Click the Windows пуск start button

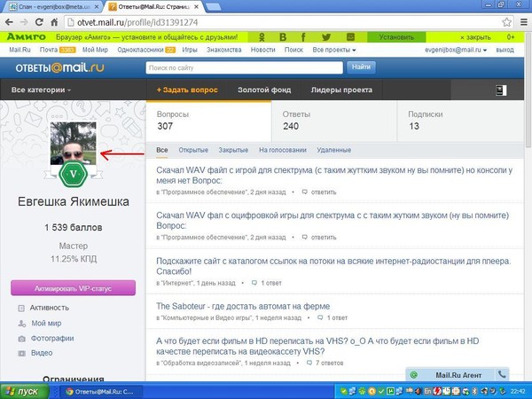click(23, 392)
